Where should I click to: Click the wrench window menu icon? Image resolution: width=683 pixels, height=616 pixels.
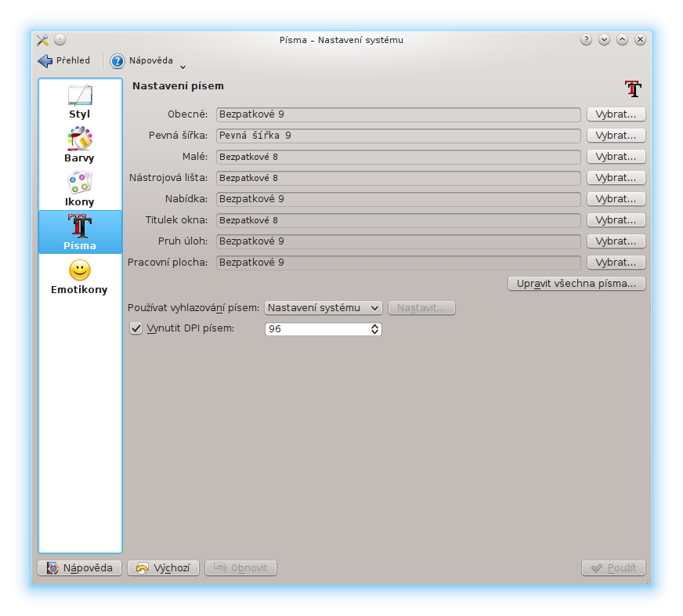[x=42, y=40]
